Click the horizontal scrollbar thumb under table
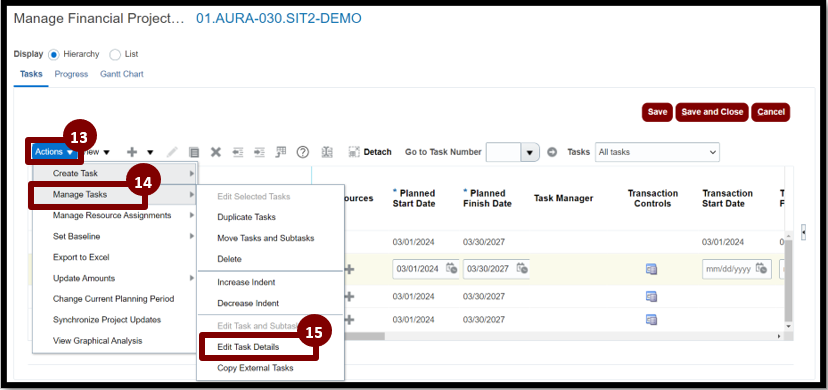Screen dimensions: 828x390 (x=365, y=336)
